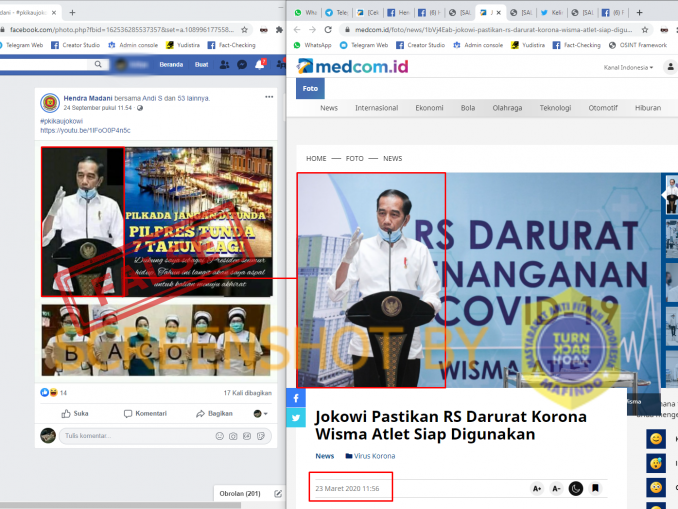This screenshot has height=509, width=678.
Task: Open medcom user account icon
Action: pyautogui.click(x=670, y=67)
